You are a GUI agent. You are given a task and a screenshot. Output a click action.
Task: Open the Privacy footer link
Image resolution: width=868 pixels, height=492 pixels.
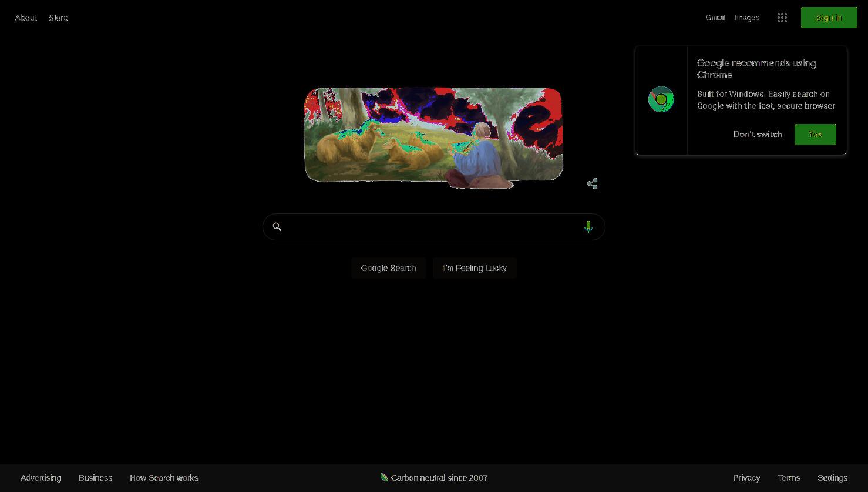pyautogui.click(x=746, y=478)
